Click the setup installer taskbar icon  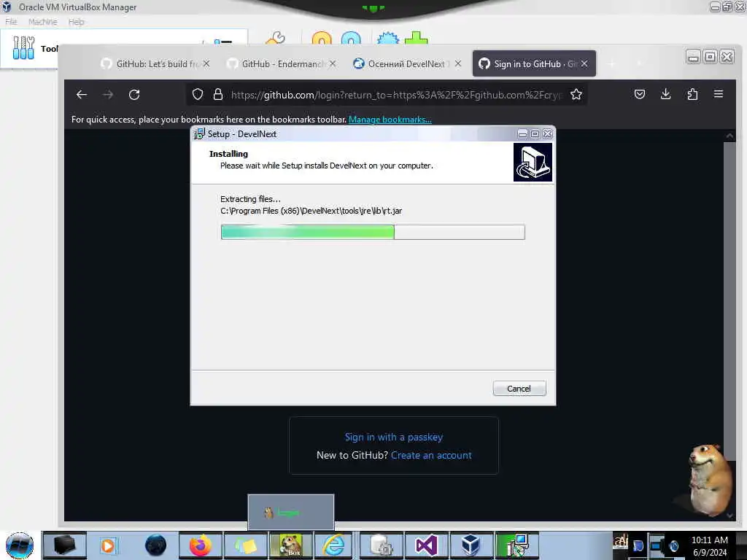tap(516, 545)
